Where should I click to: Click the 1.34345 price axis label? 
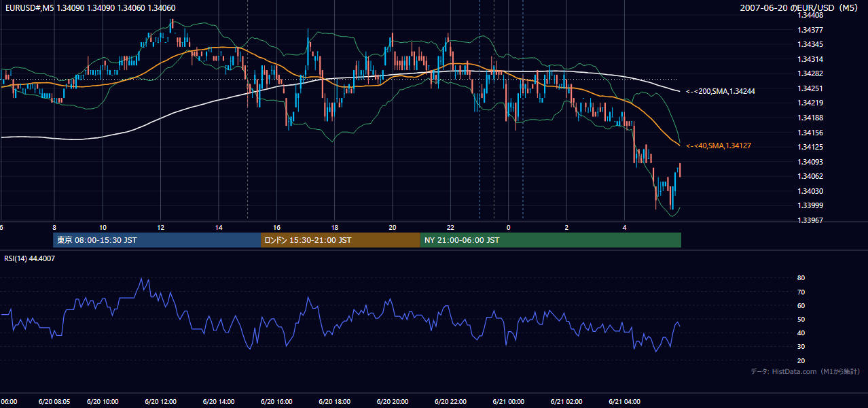(x=811, y=44)
